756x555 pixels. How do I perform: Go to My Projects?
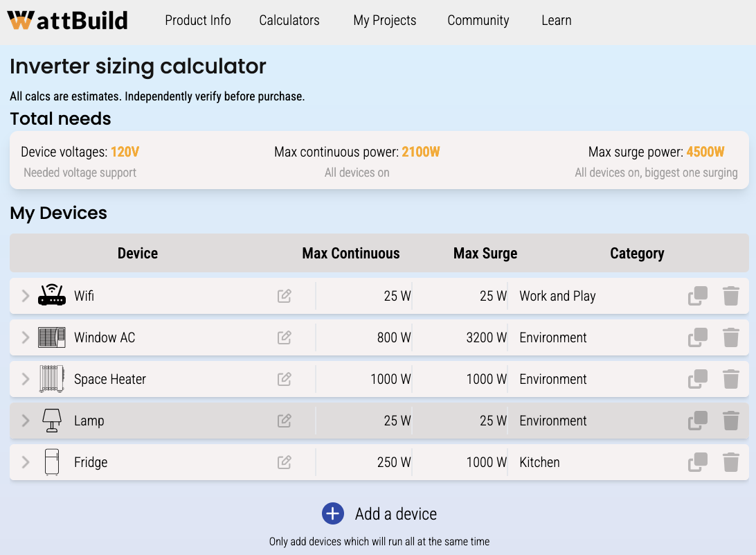pos(385,20)
